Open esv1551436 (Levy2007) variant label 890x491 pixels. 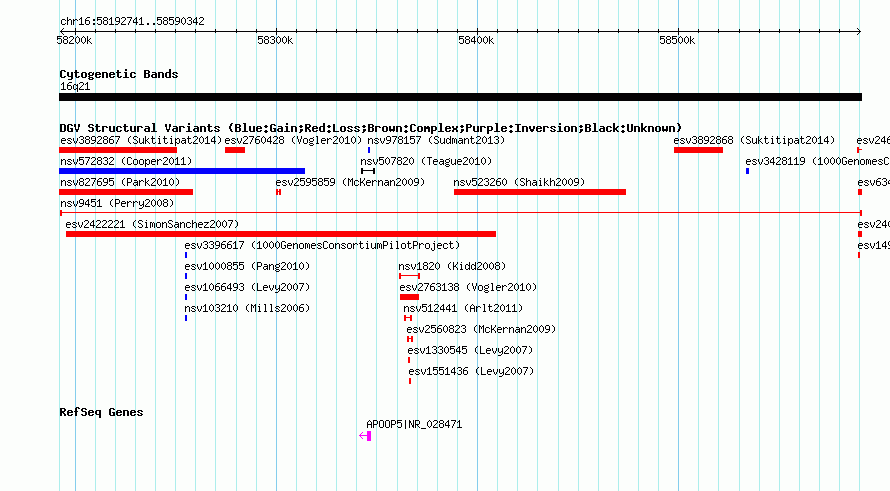[x=472, y=371]
